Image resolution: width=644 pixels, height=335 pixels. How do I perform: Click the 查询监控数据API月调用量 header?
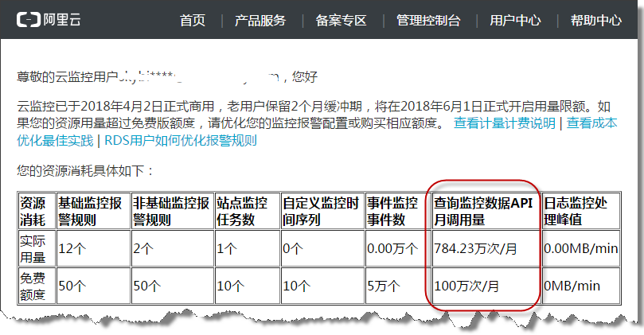486,211
